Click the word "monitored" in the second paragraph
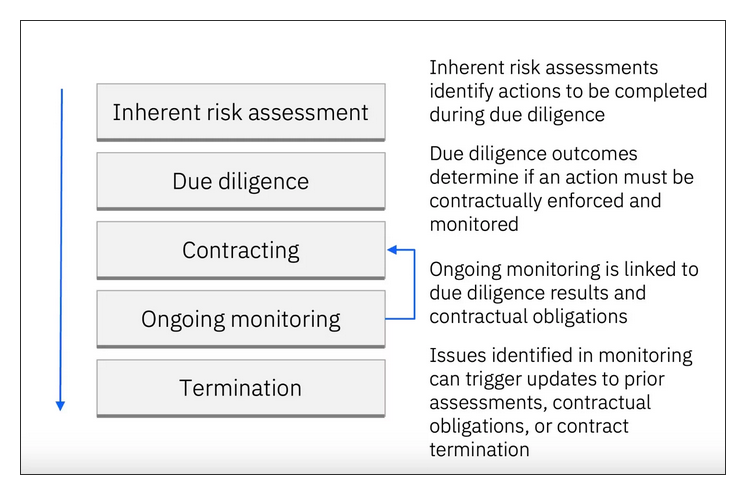 pyautogui.click(x=474, y=224)
